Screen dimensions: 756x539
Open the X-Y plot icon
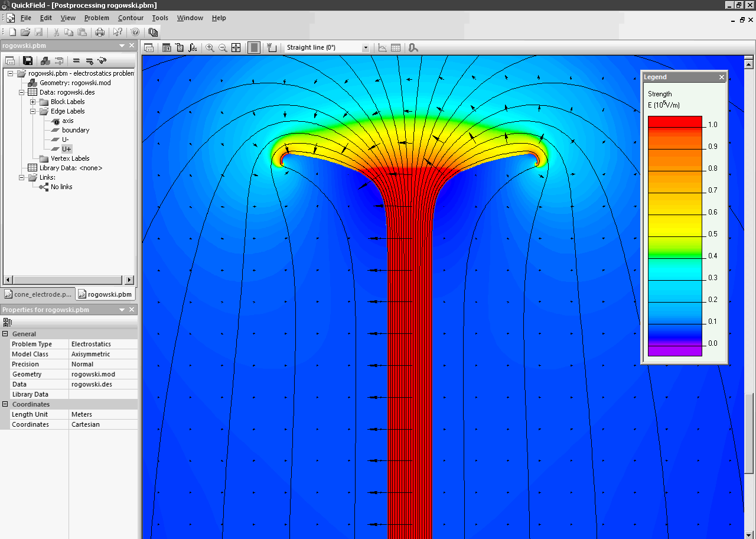[383, 48]
